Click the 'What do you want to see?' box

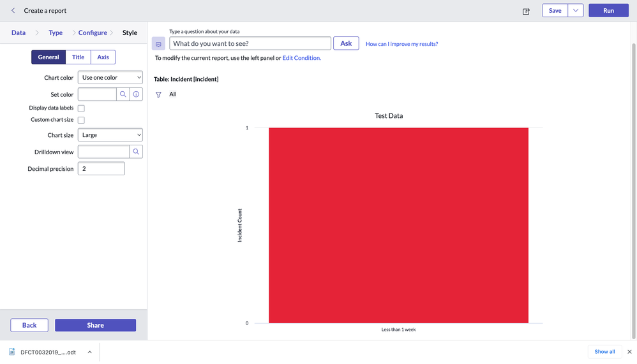tap(250, 43)
